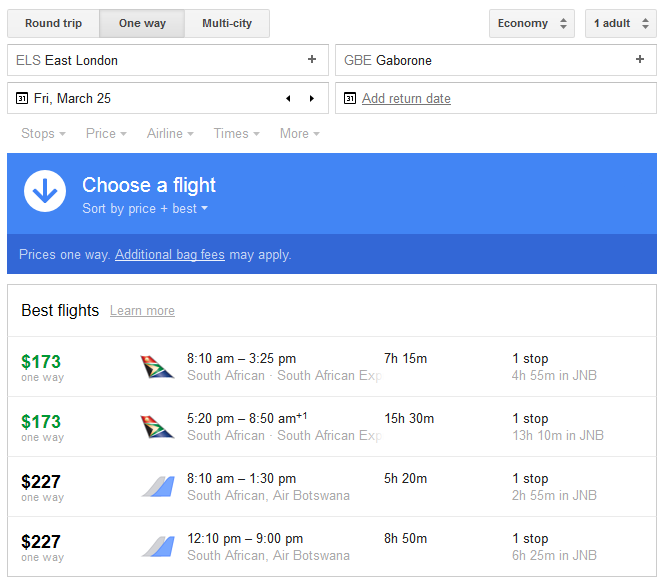
Task: Open the Airline filter menu
Action: 170,133
